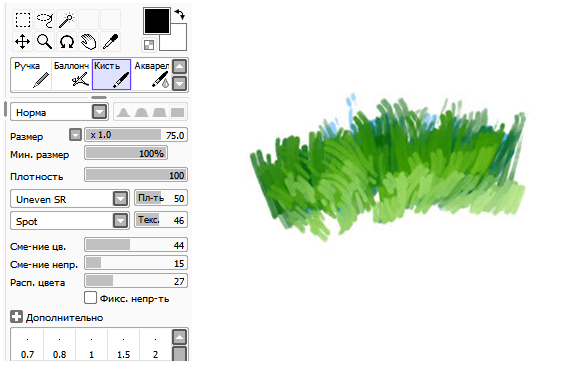Select the hand pan tool
The width and height of the screenshot is (574, 365).
89,41
